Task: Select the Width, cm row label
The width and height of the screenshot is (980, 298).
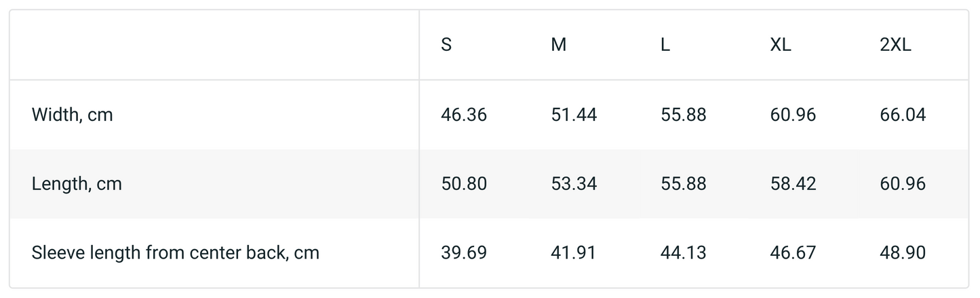Action: (x=72, y=115)
